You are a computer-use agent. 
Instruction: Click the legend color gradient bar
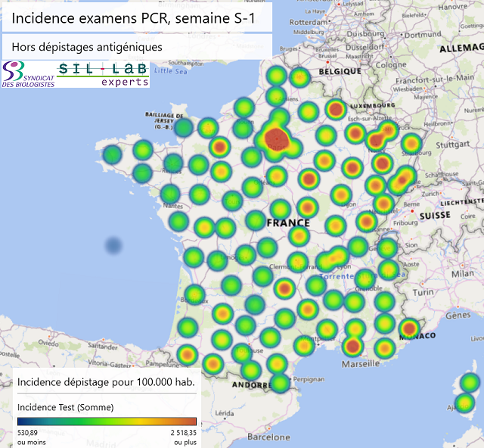coord(107,422)
